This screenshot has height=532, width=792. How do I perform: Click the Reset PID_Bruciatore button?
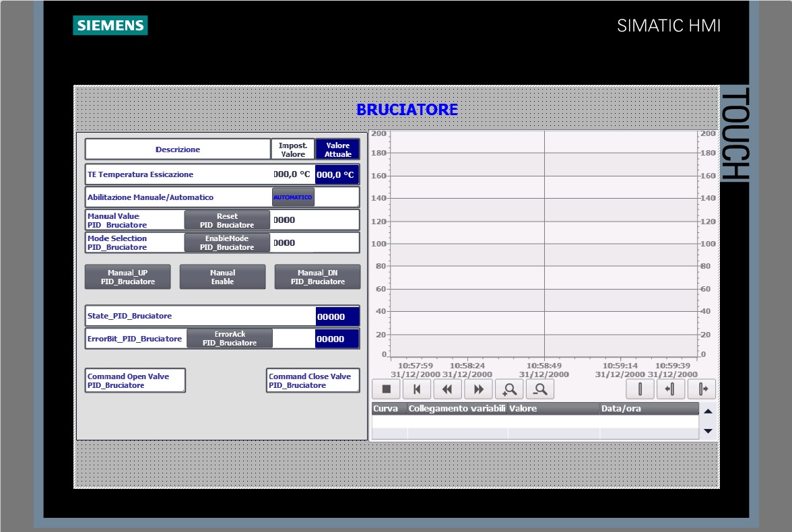point(227,220)
